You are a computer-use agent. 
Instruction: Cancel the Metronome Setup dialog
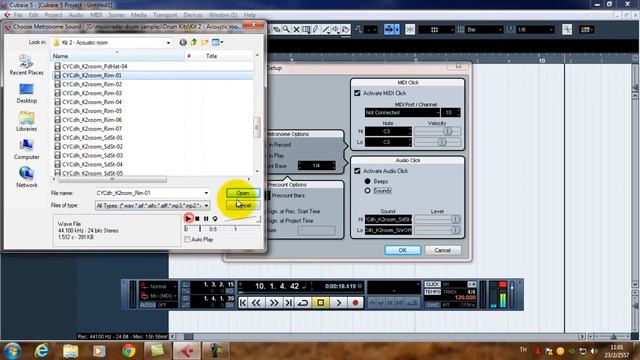(442, 250)
